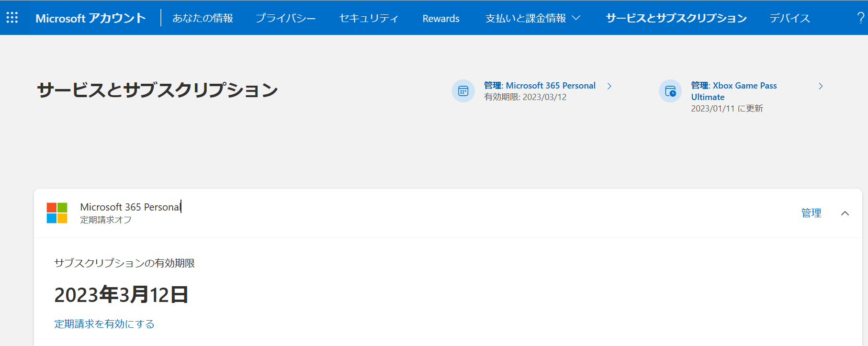This screenshot has width=868, height=346.
Task: Click the 2023/01/11 に更新 text
Action: coord(727,109)
